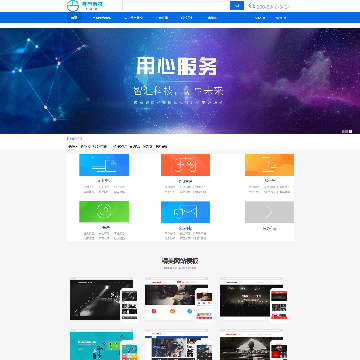Viewport: 360px width, 360px height.
Task: Open the dark concert template with red phone
Action: pyautogui.click(x=254, y=300)
